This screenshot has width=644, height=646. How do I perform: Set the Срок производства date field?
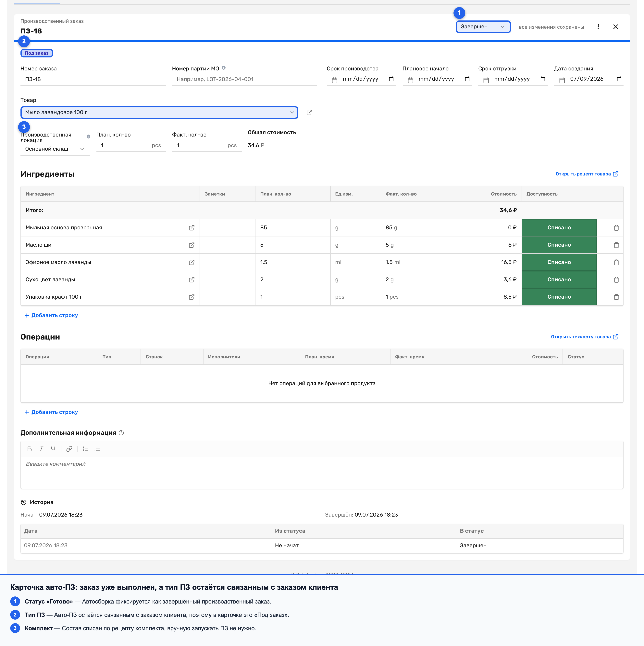tap(361, 79)
